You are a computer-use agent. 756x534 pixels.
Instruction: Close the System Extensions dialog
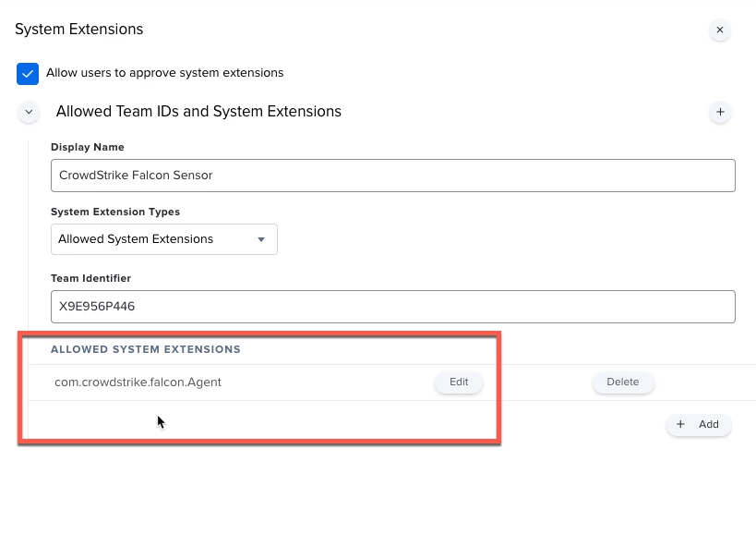coord(720,30)
